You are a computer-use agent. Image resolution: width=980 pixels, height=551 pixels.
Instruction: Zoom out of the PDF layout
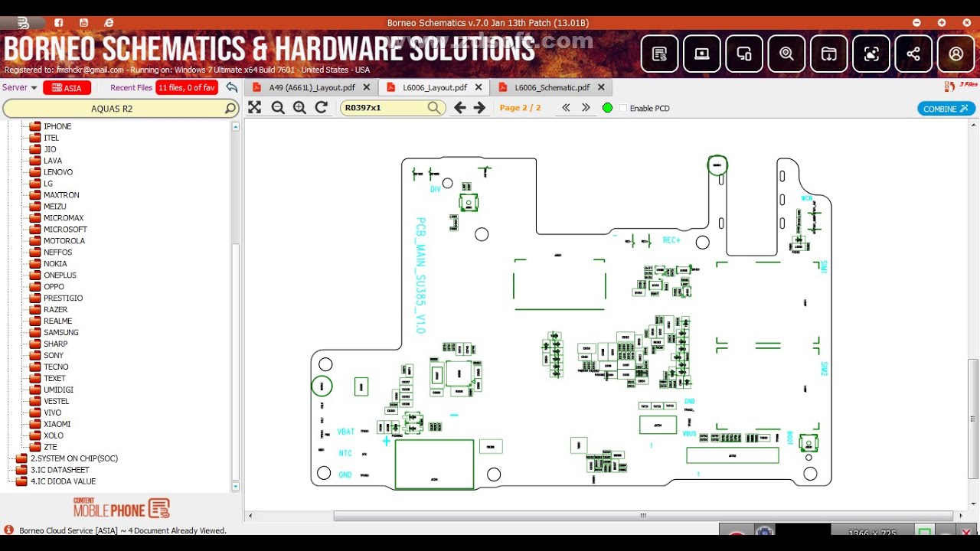278,108
